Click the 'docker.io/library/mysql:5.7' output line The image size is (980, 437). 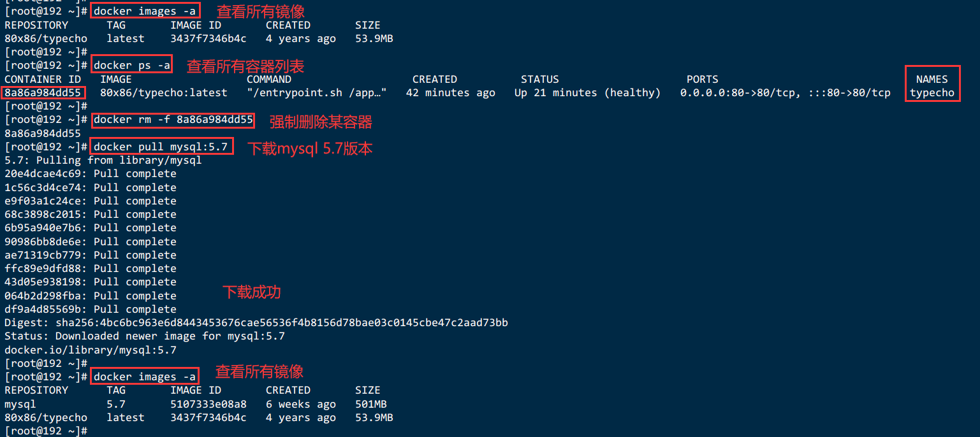click(91, 350)
